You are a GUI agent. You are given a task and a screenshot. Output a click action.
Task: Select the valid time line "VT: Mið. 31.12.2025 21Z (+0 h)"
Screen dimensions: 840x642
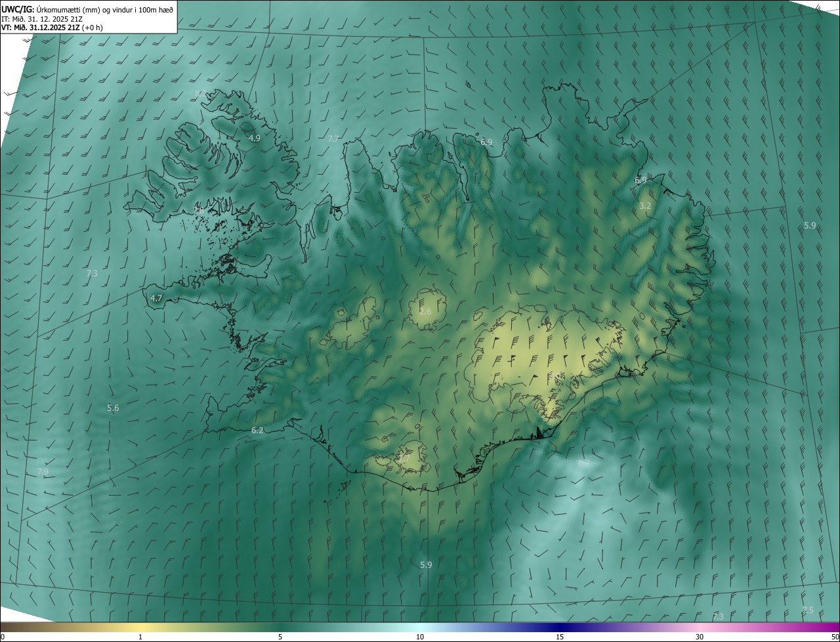coord(52,28)
